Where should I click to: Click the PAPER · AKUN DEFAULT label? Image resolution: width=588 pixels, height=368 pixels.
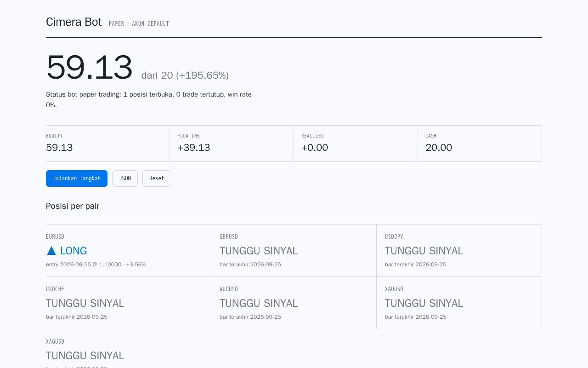click(139, 23)
